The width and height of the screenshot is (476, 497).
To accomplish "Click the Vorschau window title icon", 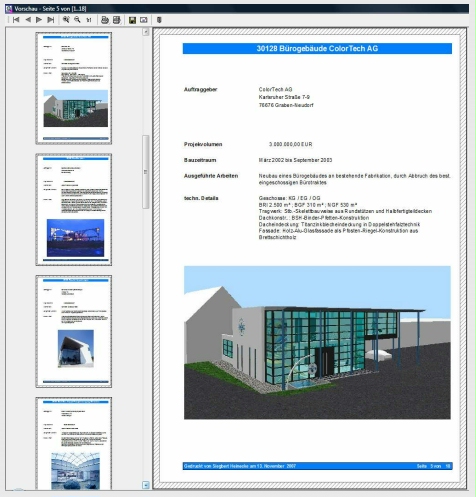I will pyautogui.click(x=9, y=8).
